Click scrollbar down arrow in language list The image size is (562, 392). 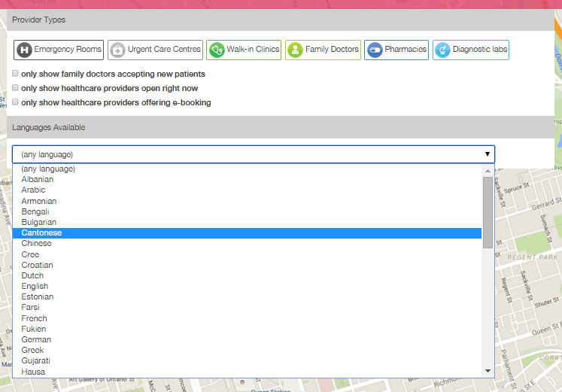point(488,371)
